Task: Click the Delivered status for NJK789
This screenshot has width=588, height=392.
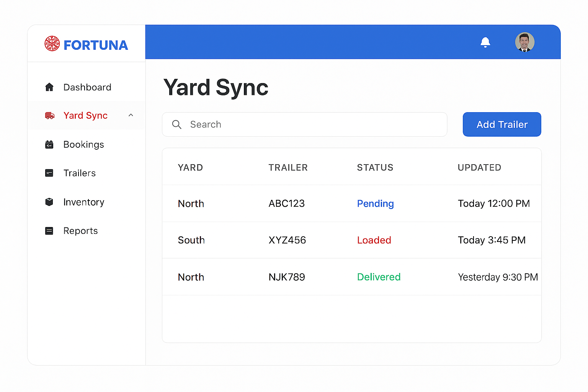Action: (x=379, y=277)
